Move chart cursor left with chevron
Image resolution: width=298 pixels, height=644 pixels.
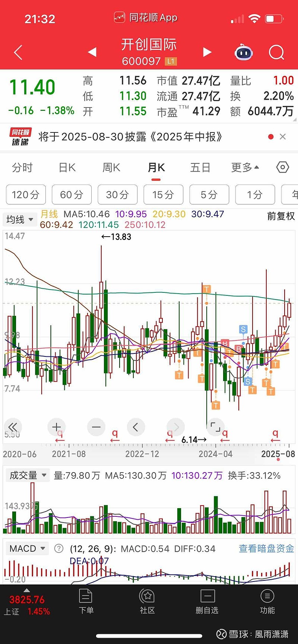(136, 427)
